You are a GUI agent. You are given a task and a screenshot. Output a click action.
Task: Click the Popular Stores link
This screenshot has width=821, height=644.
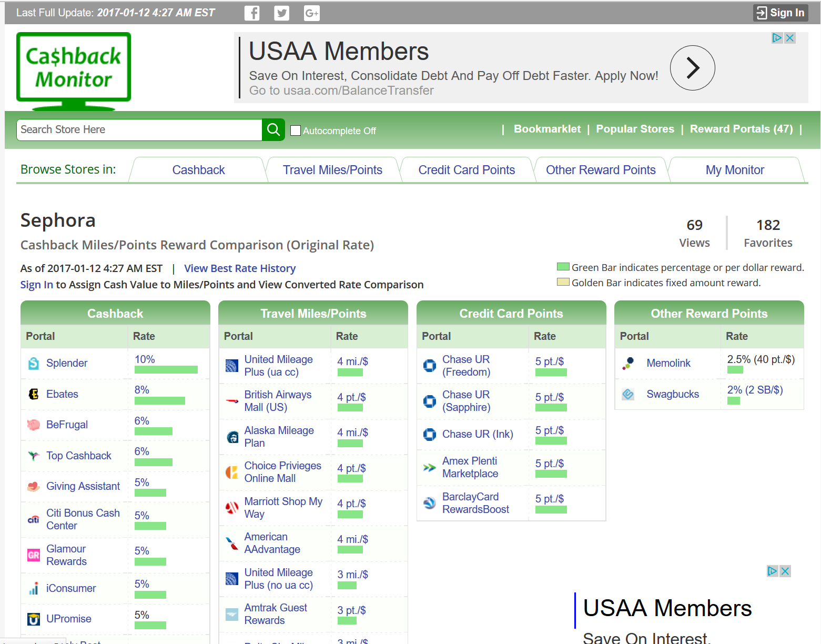(x=635, y=129)
